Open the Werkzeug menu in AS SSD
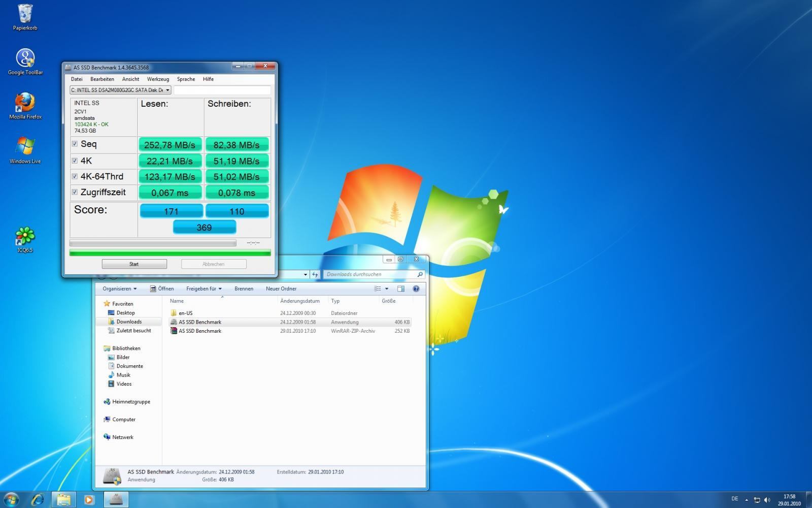 pyautogui.click(x=158, y=79)
